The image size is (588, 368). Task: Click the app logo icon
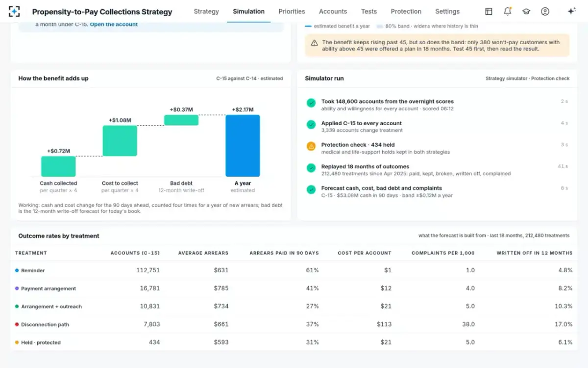pos(14,11)
